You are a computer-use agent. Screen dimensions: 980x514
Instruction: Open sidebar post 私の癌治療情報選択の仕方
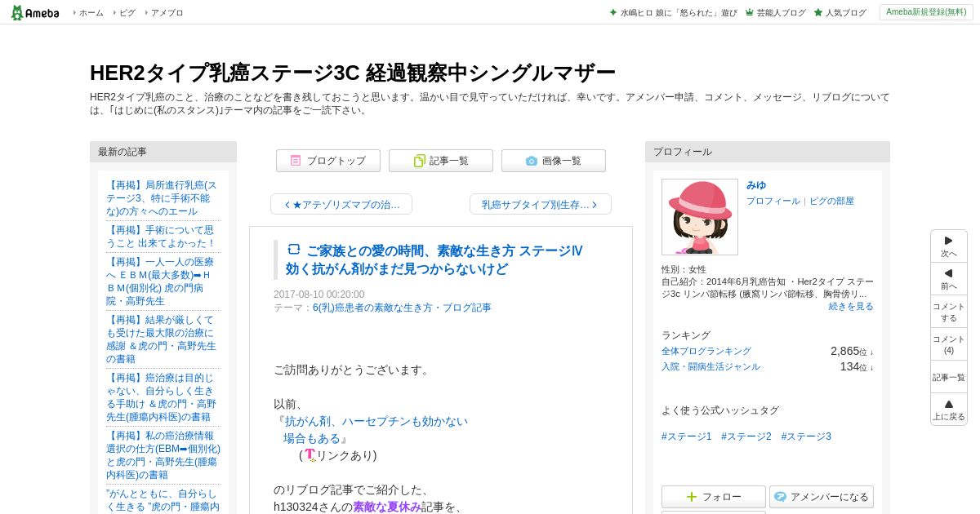coord(163,455)
